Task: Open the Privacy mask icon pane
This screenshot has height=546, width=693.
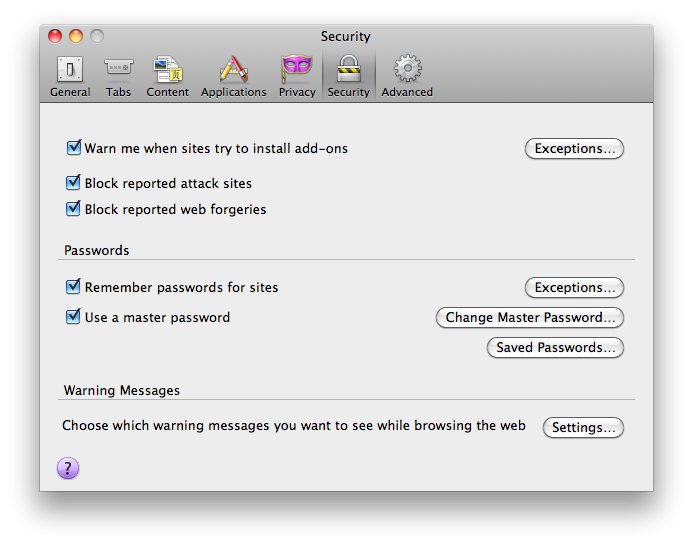Action: click(297, 69)
